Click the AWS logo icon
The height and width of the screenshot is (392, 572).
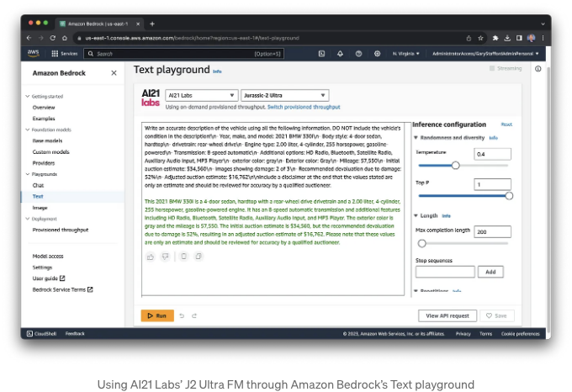pos(33,53)
